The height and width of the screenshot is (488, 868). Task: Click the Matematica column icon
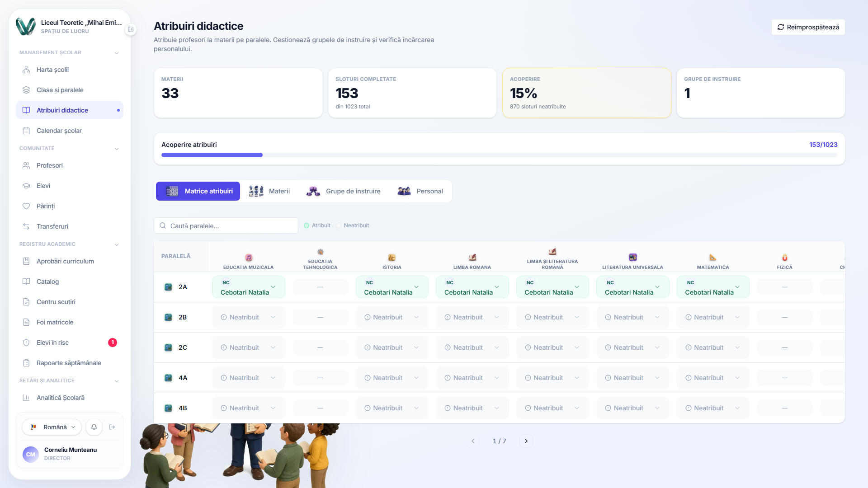713,258
